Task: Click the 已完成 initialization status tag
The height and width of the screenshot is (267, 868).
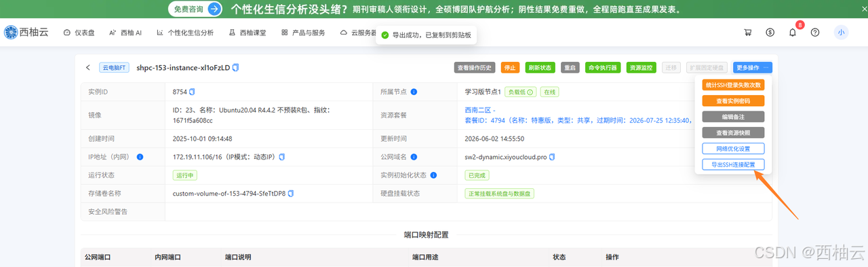Action: click(477, 175)
